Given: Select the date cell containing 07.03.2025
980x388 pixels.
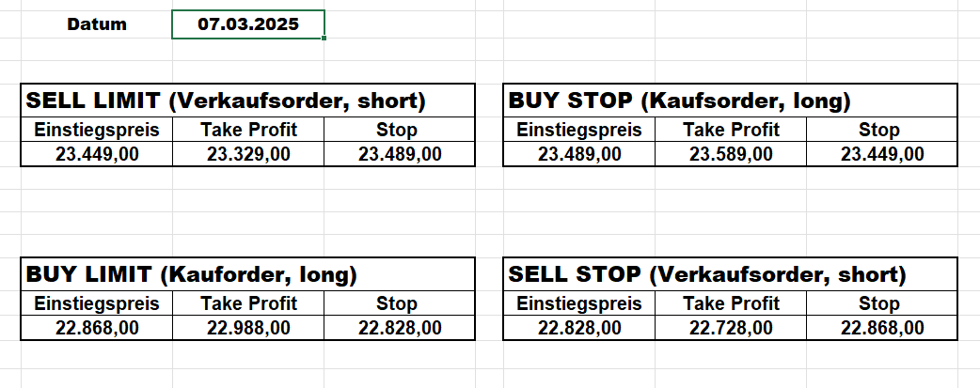Looking at the screenshot, I should point(248,24).
